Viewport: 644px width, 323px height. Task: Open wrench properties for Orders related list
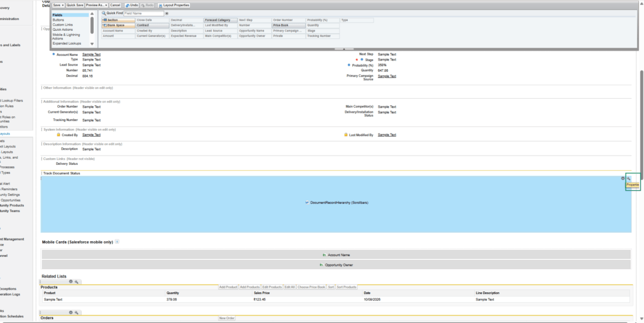point(76,312)
